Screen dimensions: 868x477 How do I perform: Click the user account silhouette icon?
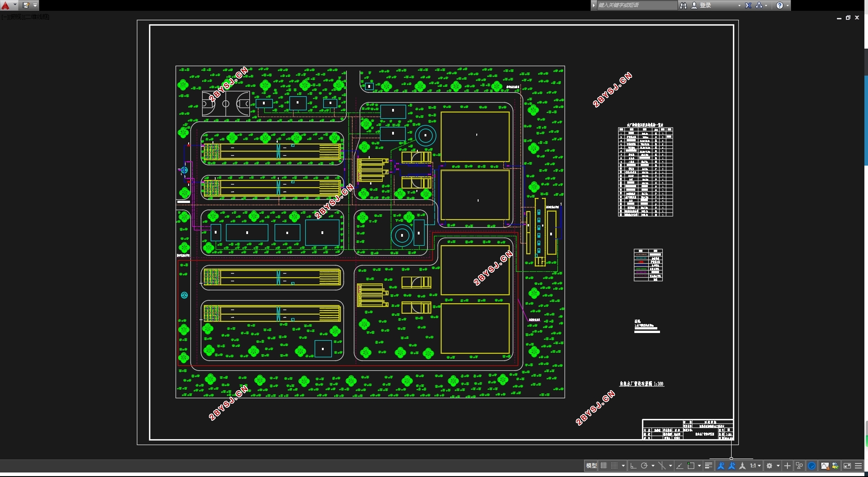[x=694, y=5]
